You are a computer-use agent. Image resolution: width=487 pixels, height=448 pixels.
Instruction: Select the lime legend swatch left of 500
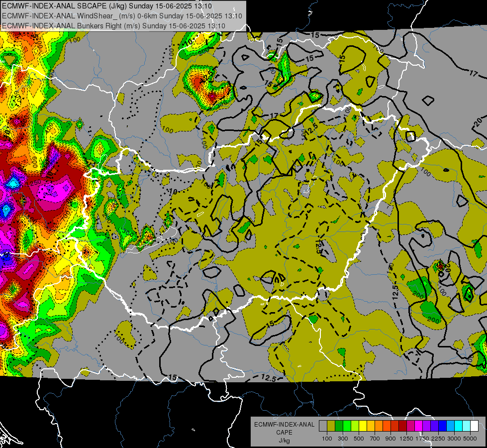coord(355,426)
